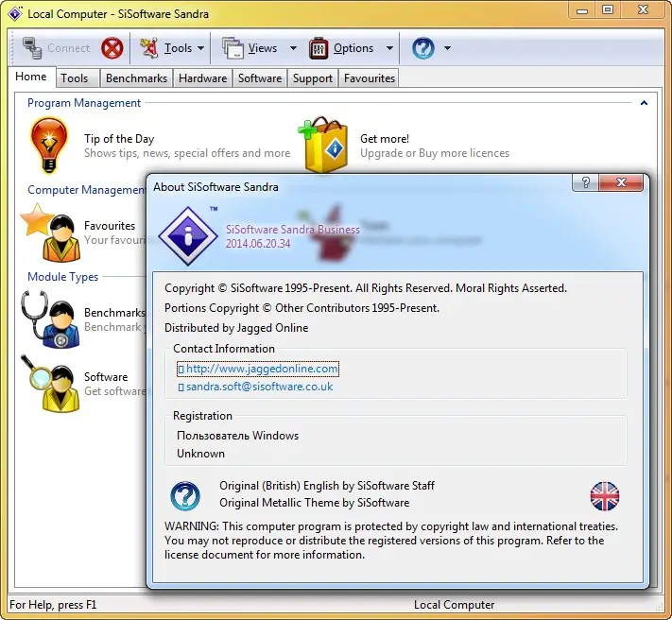672x620 pixels.
Task: Click the Get more! label
Action: point(385,139)
